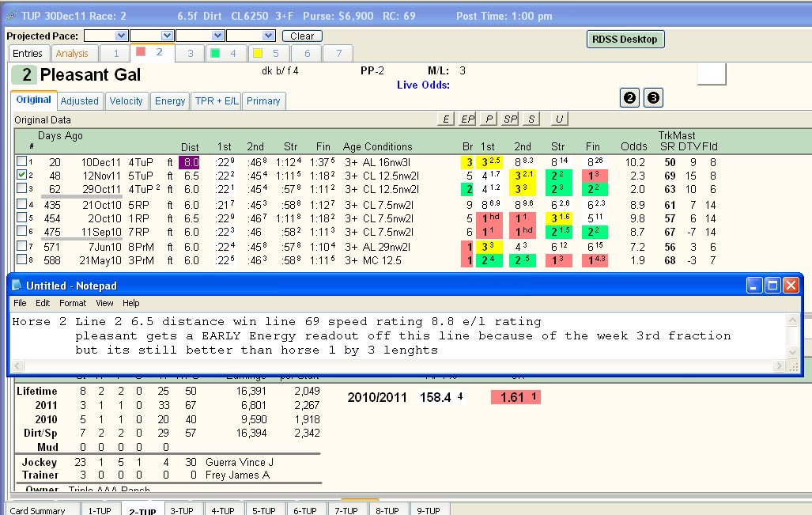Click the yellow color marker on tab 5

258,53
